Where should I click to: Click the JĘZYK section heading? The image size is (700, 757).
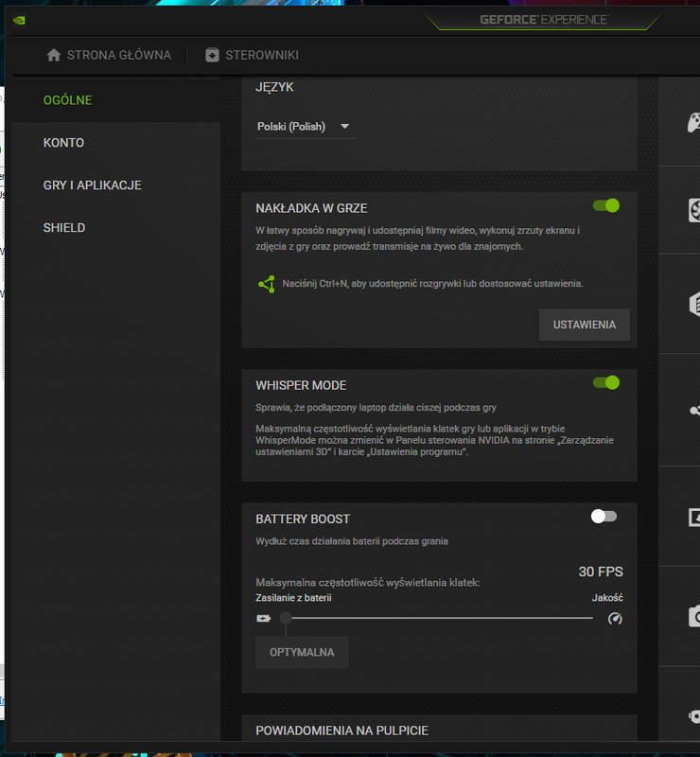point(274,87)
